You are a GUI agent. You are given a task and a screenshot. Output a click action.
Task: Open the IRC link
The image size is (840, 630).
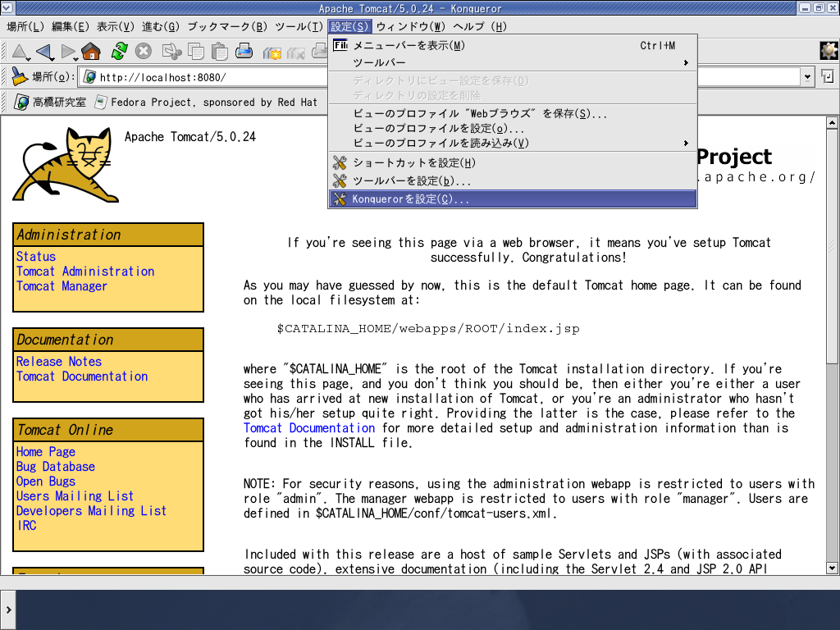[x=27, y=526]
